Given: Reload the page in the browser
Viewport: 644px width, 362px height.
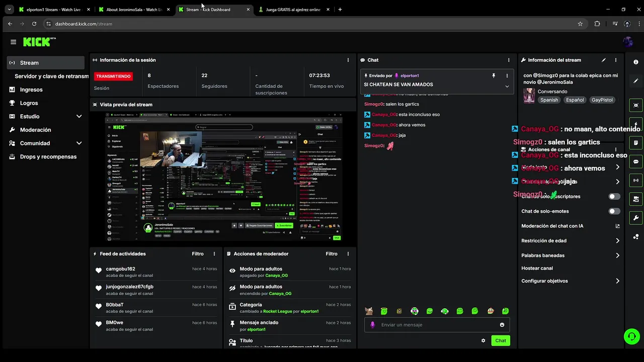Looking at the screenshot, I should coord(34,24).
